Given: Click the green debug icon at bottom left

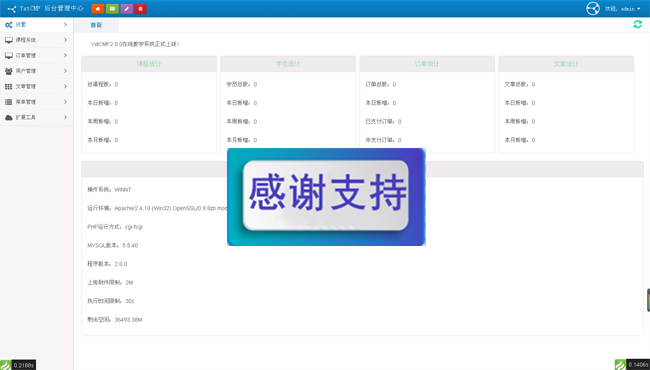Looking at the screenshot, I should (5, 365).
